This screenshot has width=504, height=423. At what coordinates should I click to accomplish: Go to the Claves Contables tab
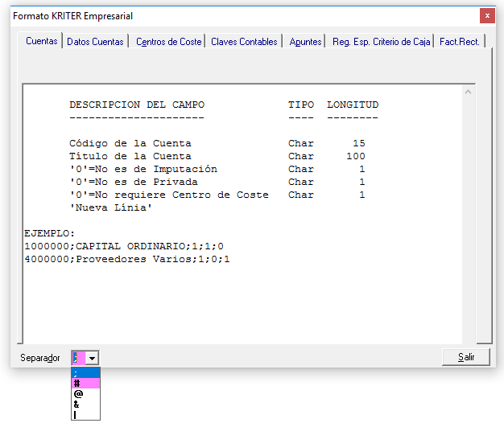tap(244, 42)
